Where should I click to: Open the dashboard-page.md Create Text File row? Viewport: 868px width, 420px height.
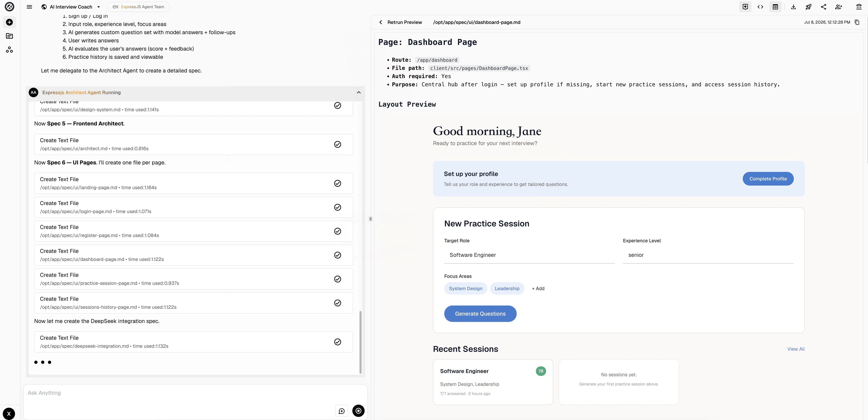pos(193,255)
